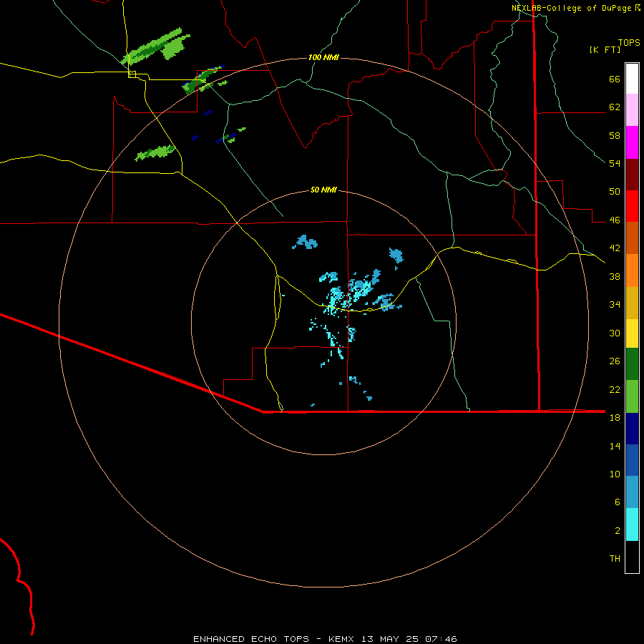Select the dark orange legend swatch

(x=632, y=238)
